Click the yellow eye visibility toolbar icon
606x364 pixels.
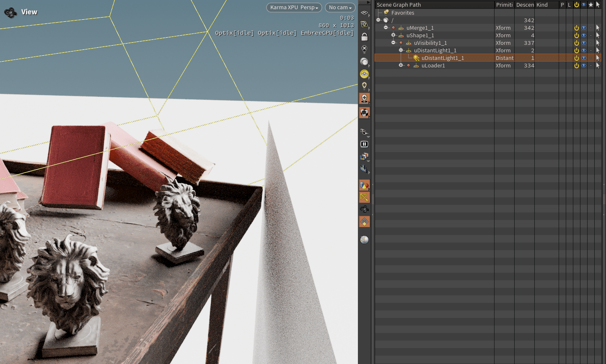coord(364,74)
